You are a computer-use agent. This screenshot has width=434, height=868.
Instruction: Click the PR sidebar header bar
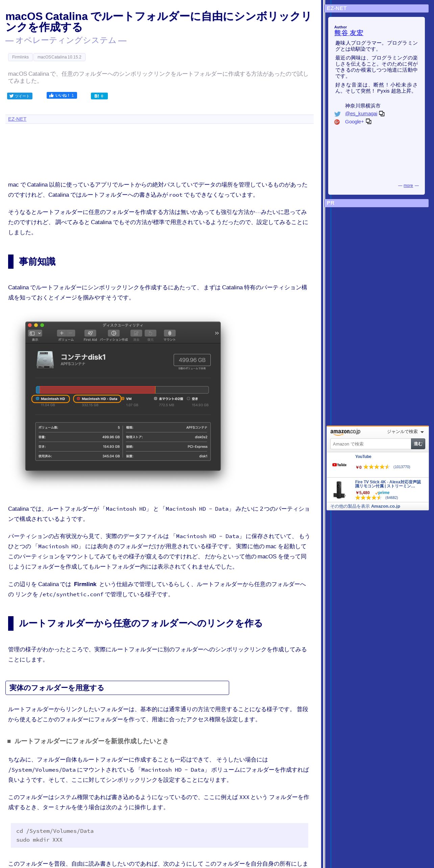377,203
